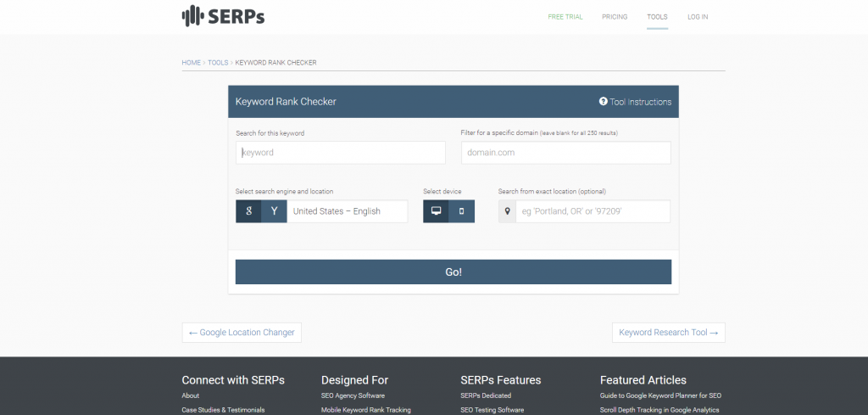Go to the Tools nav item
The image size is (868, 415).
click(657, 17)
